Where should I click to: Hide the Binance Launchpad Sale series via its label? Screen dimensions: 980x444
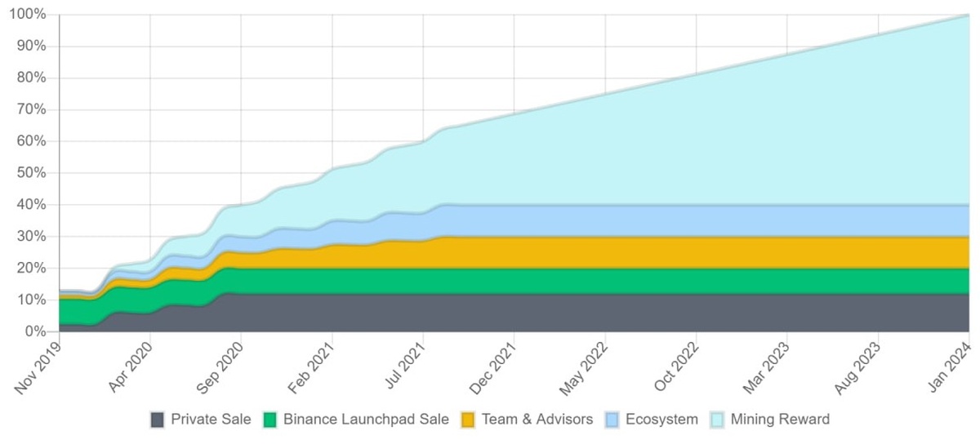366,420
